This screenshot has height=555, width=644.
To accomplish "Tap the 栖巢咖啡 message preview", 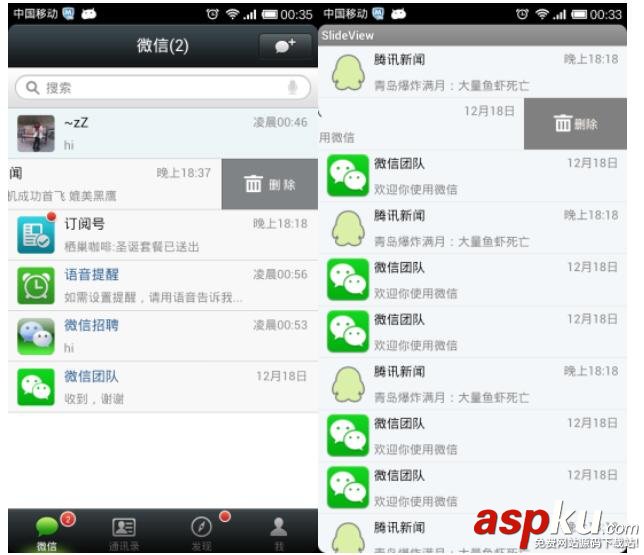I will (132, 246).
